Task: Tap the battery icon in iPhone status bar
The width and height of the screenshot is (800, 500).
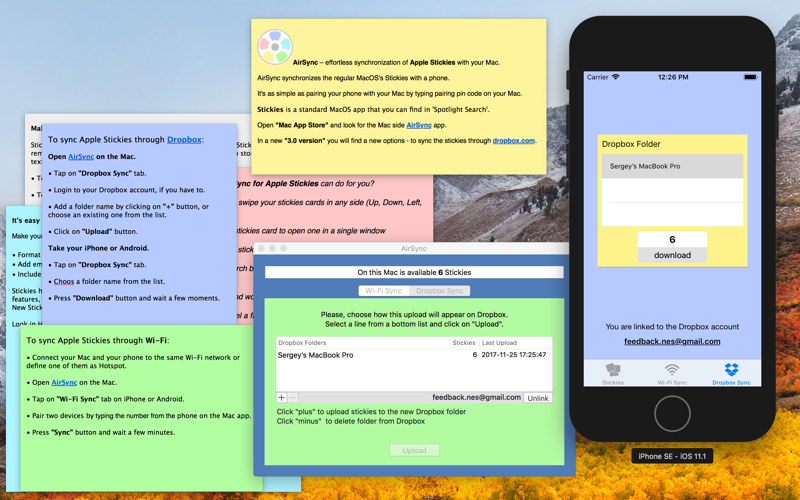Action: 750,77
